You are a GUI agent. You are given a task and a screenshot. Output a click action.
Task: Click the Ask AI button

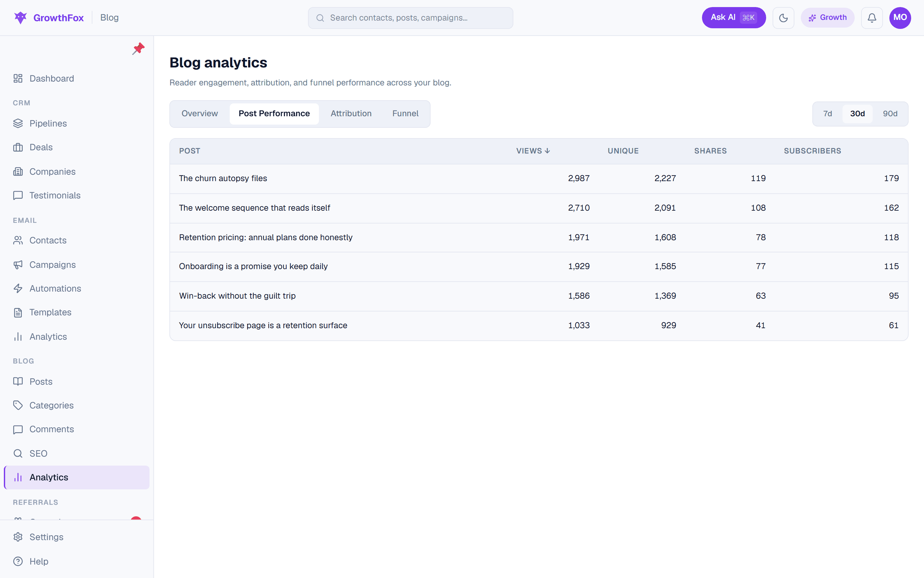[733, 18]
